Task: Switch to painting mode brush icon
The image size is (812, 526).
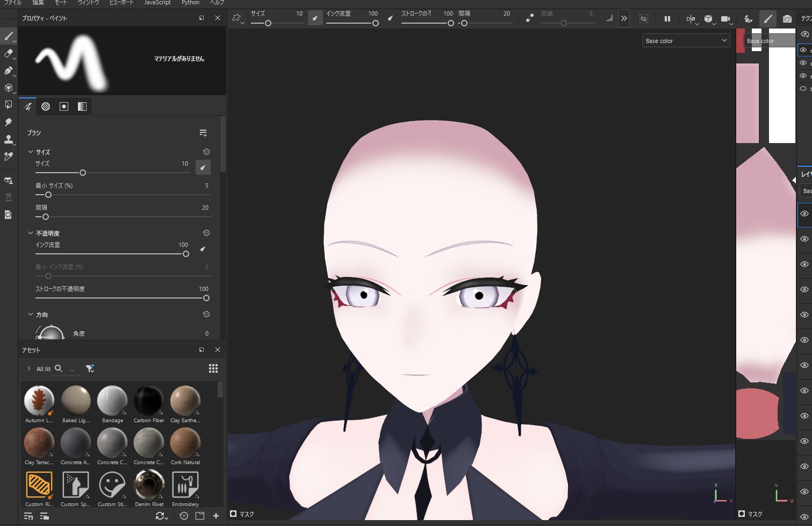Action: pyautogui.click(x=768, y=19)
